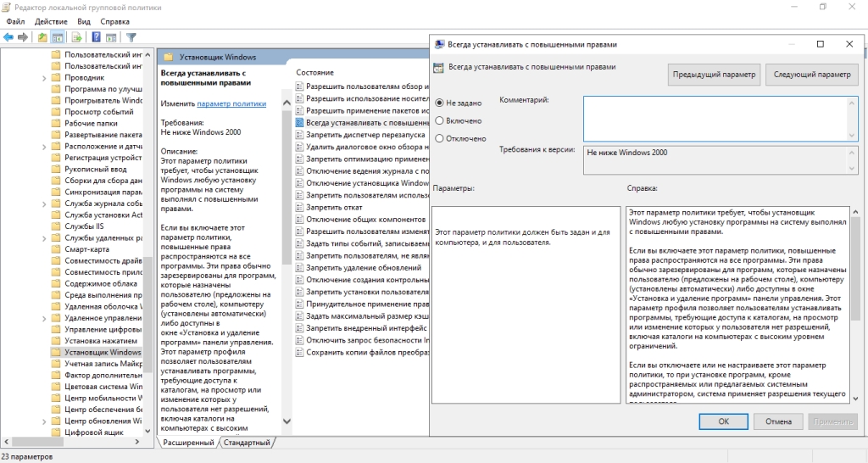Expand the 'Удаленное управление' tree node
The height and width of the screenshot is (463, 868).
44,319
